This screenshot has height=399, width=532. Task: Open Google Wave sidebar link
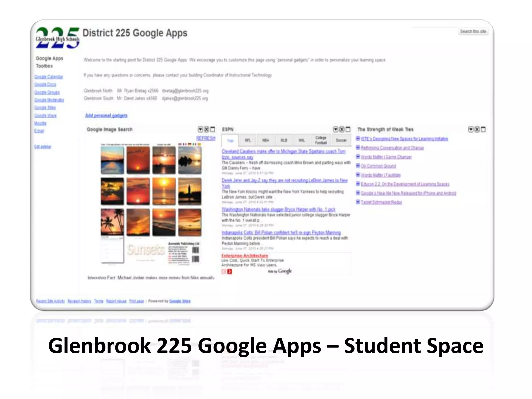point(45,116)
